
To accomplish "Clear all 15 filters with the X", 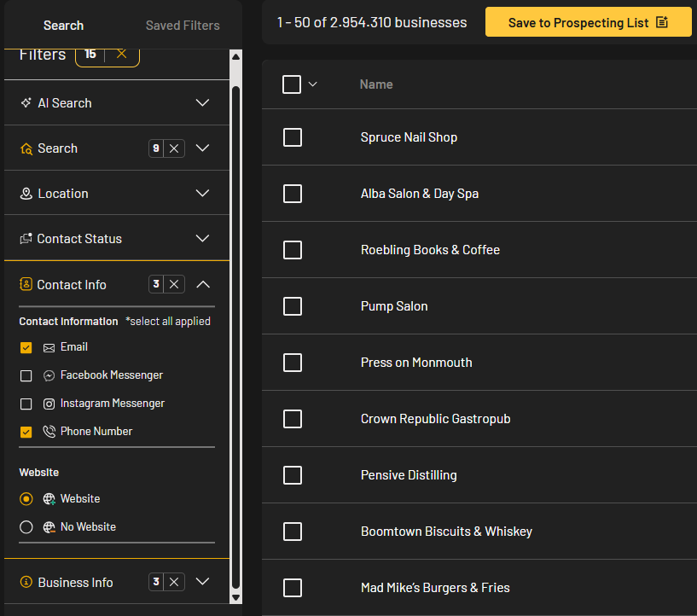I will [x=121, y=54].
